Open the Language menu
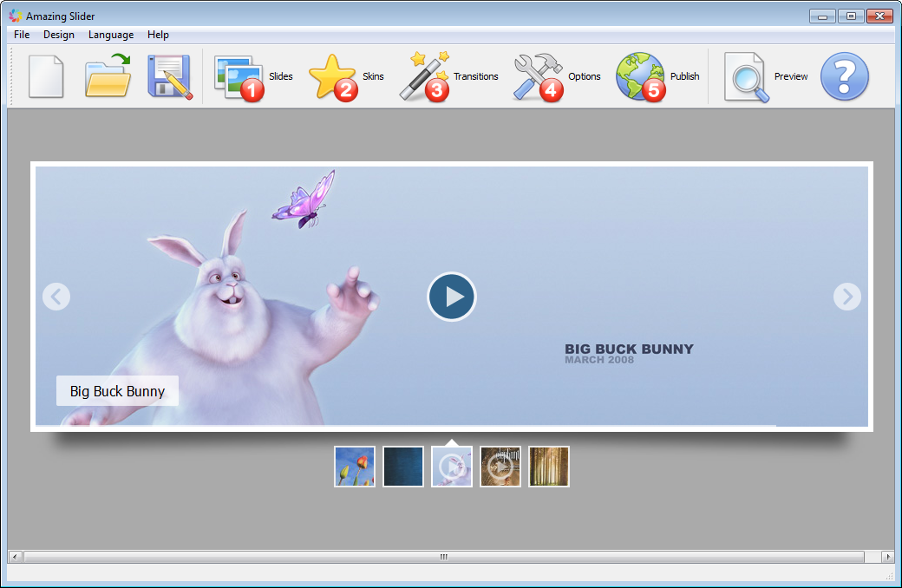This screenshot has height=588, width=902. point(111,35)
